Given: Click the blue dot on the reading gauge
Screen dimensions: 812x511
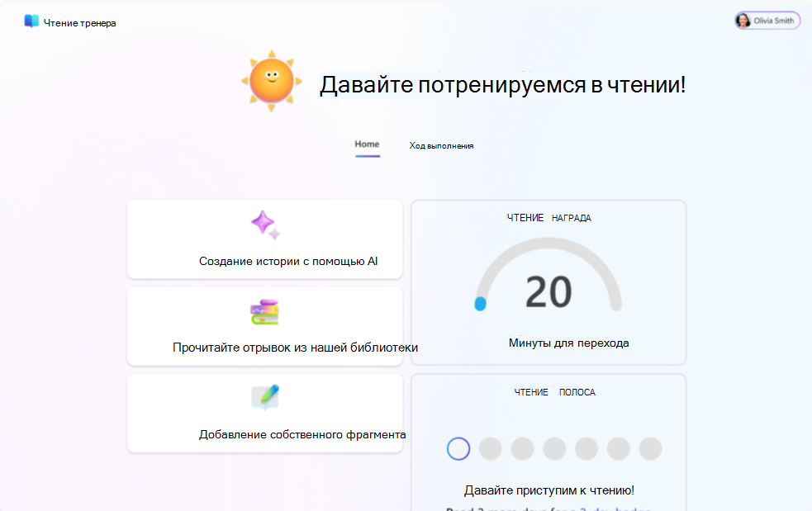Looking at the screenshot, I should pyautogui.click(x=480, y=304).
